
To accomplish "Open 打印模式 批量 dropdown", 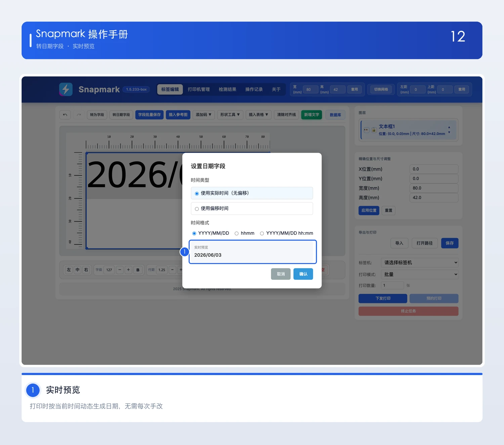I will (x=420, y=274).
